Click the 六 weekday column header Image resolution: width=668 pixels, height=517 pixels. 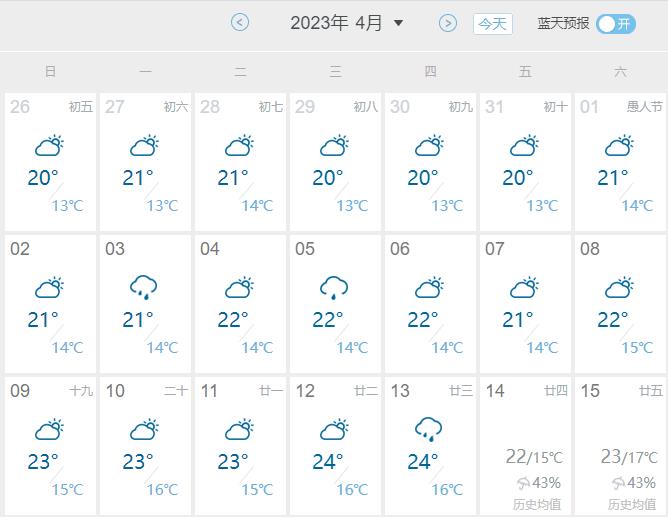coord(620,72)
